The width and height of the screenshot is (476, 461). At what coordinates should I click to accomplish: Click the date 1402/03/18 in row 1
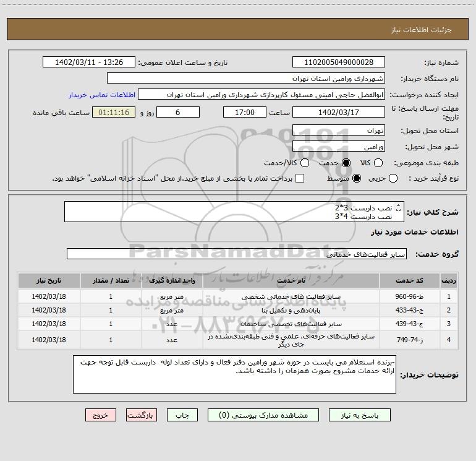click(x=49, y=296)
